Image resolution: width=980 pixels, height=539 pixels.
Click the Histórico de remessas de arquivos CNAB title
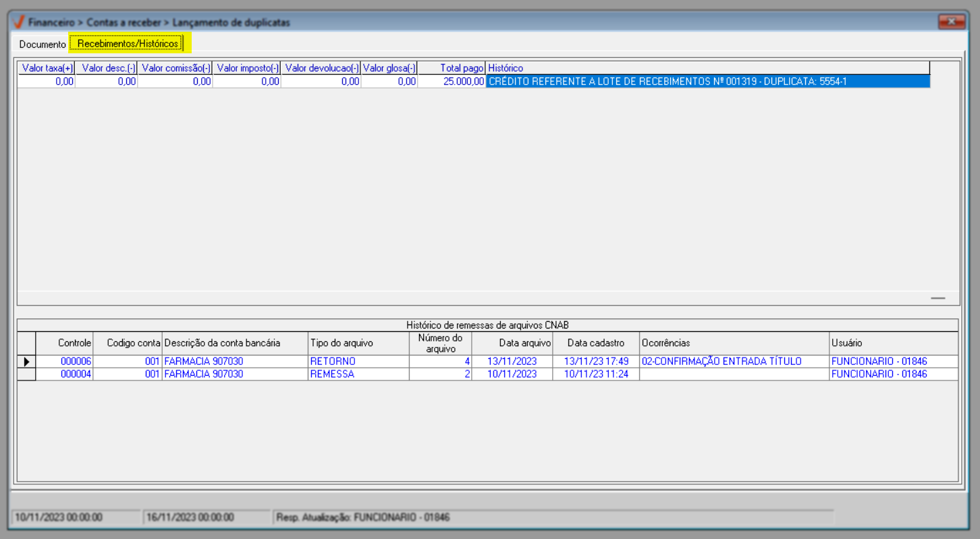point(487,325)
